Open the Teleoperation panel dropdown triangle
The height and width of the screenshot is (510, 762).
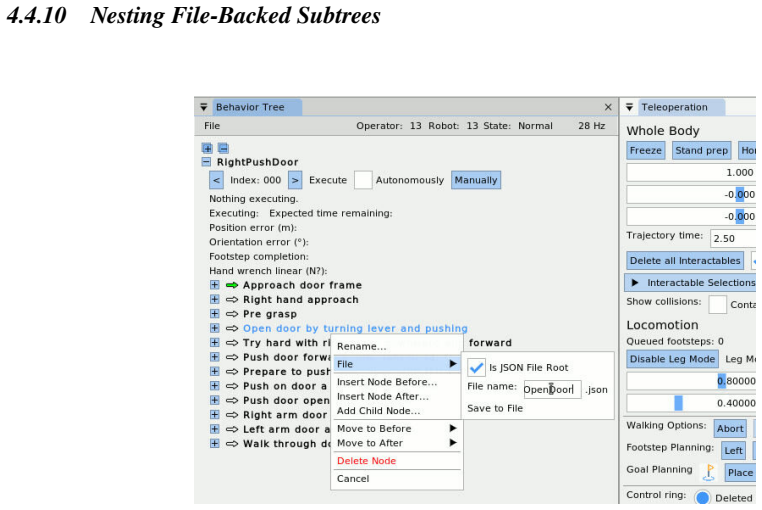click(x=629, y=107)
